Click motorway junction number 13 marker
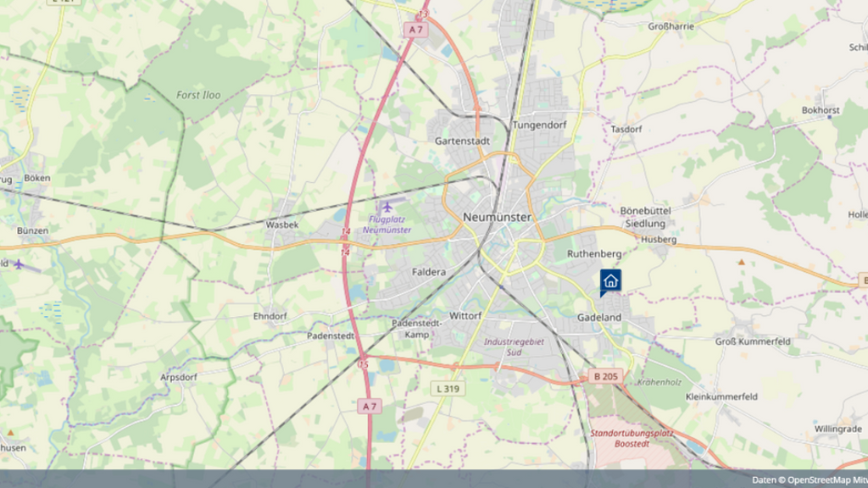 coord(423,14)
